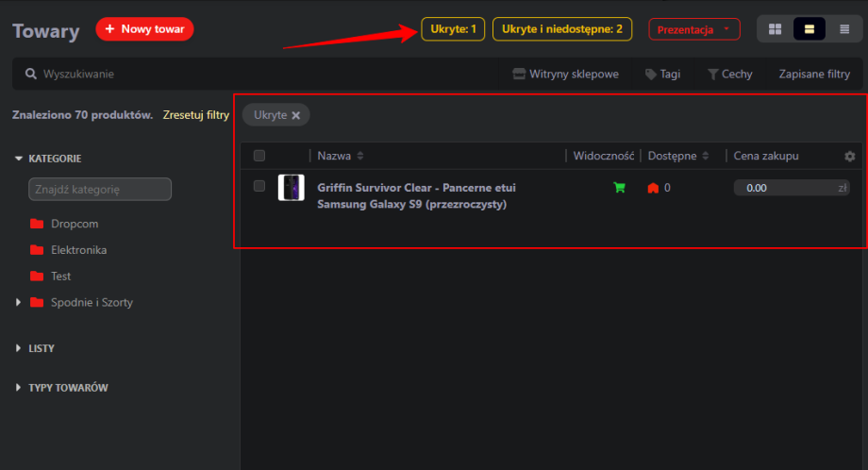868x470 pixels.
Task: Switch to grid view layout icon
Action: (x=776, y=29)
